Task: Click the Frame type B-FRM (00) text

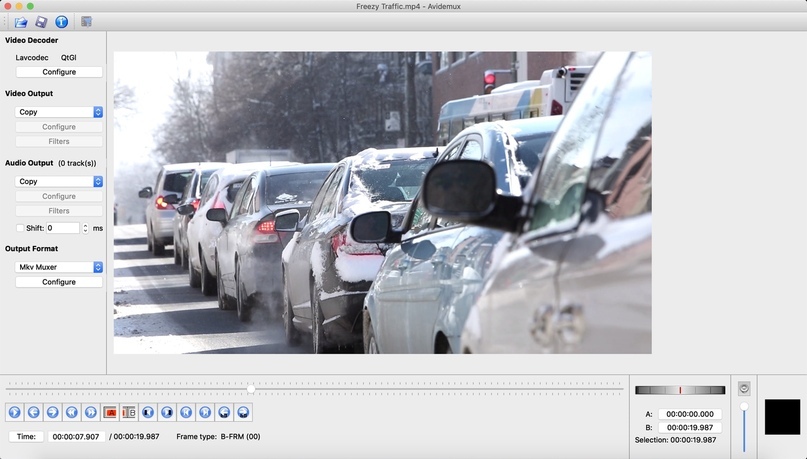Action: [x=218, y=436]
